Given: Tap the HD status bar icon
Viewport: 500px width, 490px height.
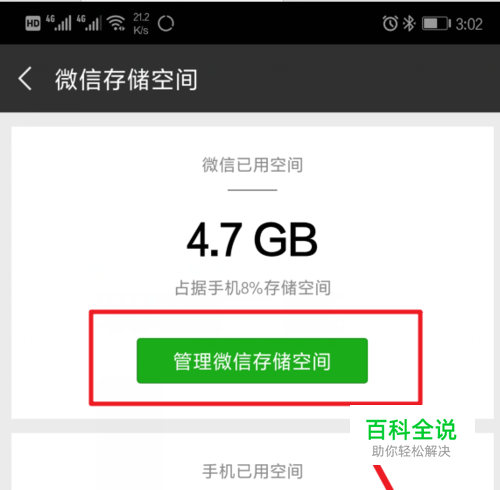Looking at the screenshot, I should tap(33, 24).
